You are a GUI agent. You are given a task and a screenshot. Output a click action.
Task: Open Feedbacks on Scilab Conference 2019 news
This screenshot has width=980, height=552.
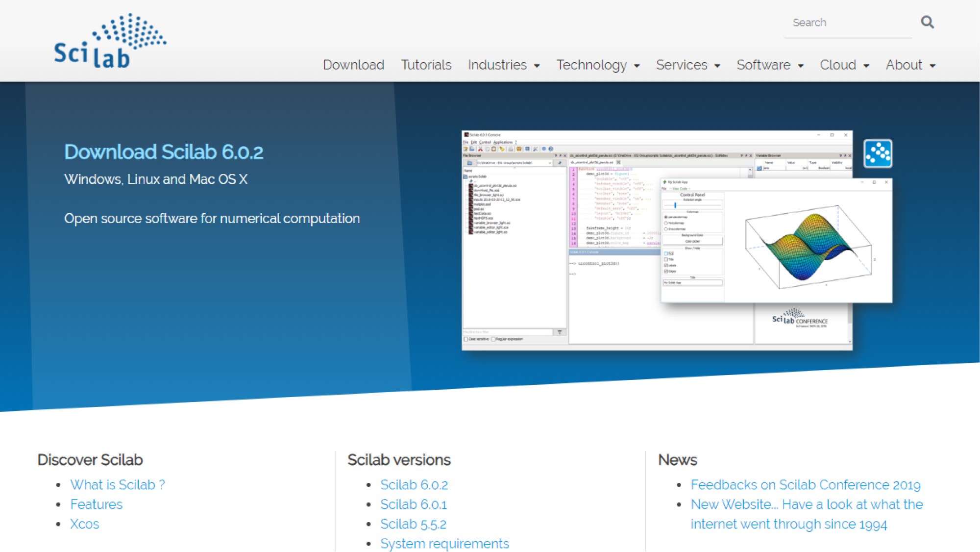pyautogui.click(x=806, y=484)
